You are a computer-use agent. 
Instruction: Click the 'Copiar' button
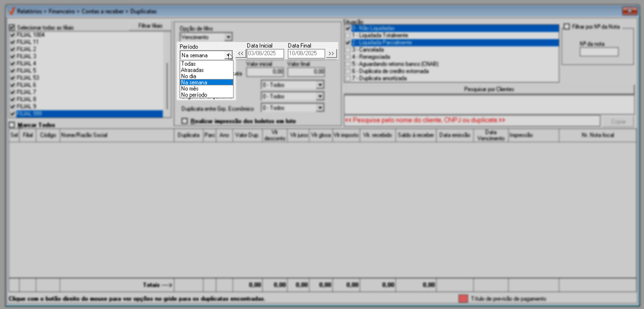[x=618, y=121]
